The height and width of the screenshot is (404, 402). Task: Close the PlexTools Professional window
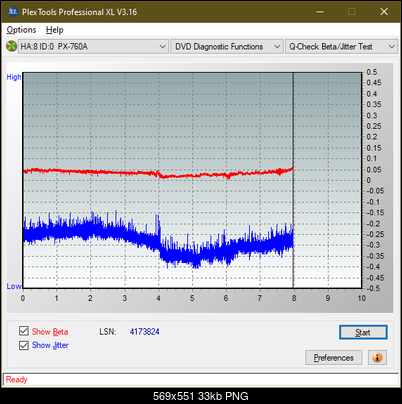click(x=384, y=12)
